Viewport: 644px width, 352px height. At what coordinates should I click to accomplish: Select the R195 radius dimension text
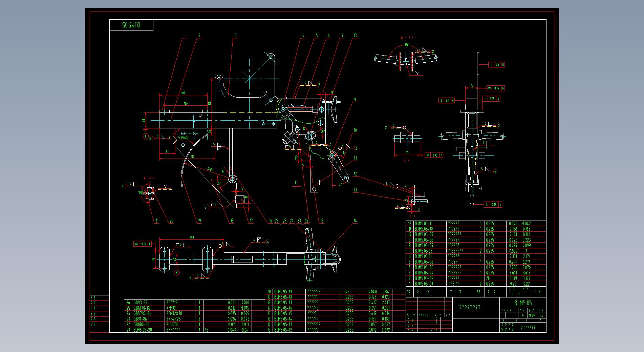[210, 169]
